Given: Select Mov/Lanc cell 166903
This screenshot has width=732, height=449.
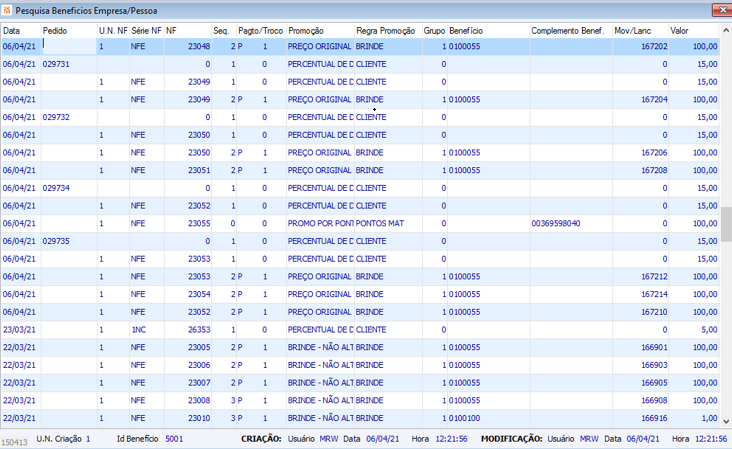Looking at the screenshot, I should pos(640,365).
